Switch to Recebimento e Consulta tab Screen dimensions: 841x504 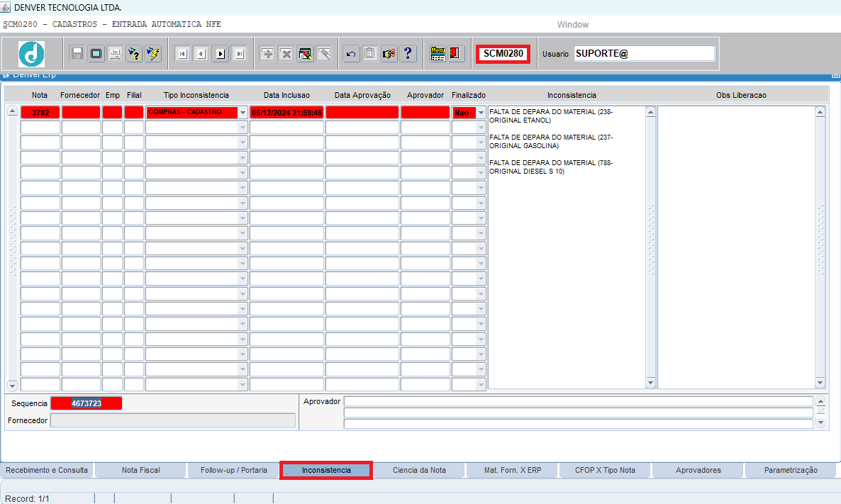click(x=47, y=470)
